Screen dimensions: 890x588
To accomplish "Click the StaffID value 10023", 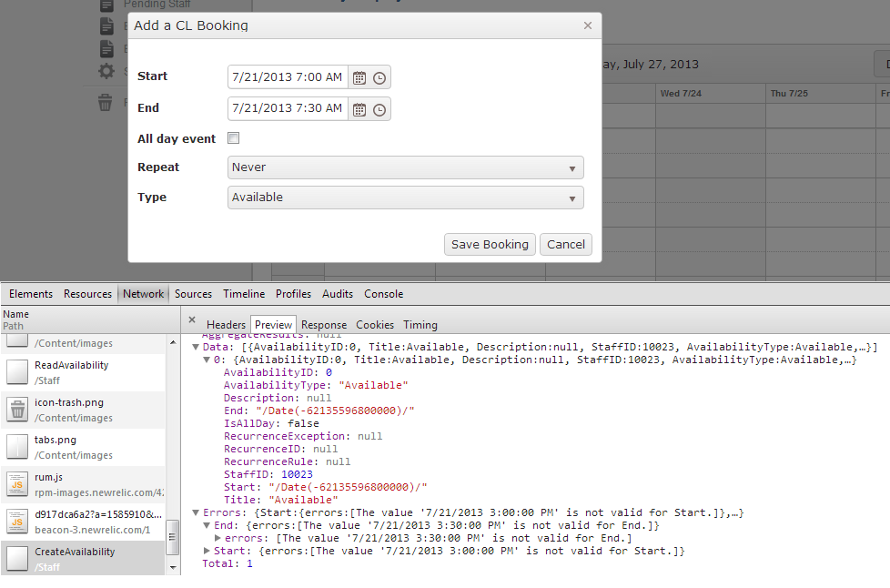I will point(297,474).
